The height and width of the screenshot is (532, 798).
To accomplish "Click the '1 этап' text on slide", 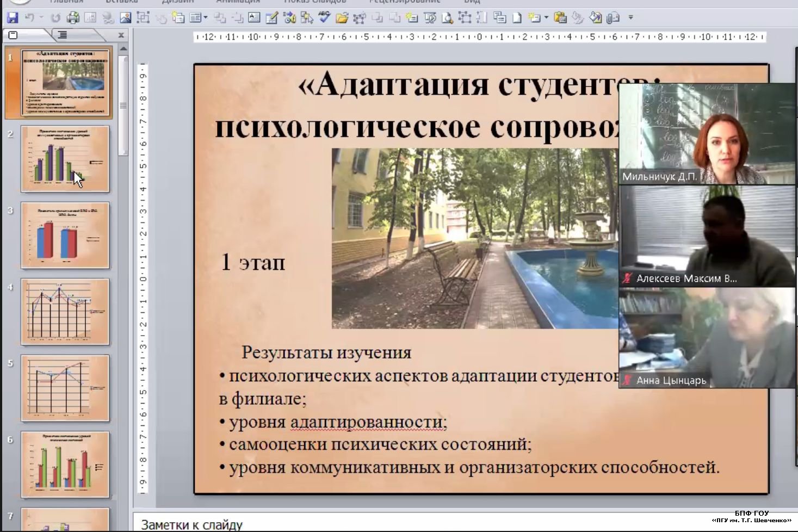I will [253, 262].
